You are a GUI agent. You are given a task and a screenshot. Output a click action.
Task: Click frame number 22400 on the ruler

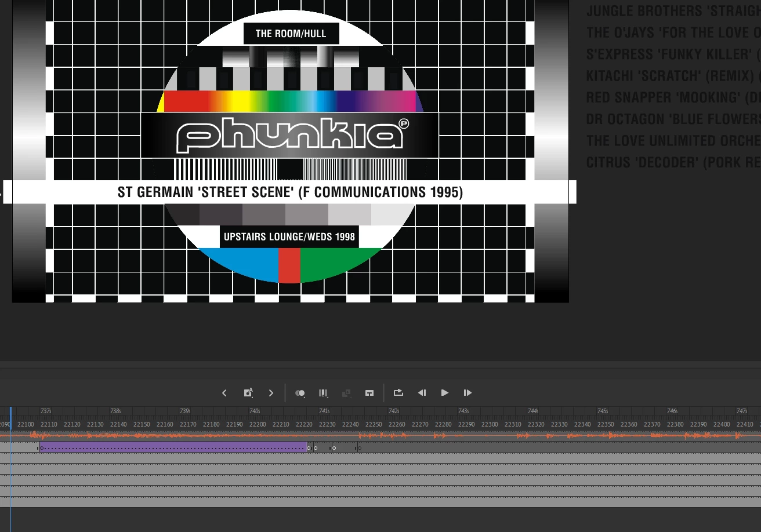click(722, 424)
